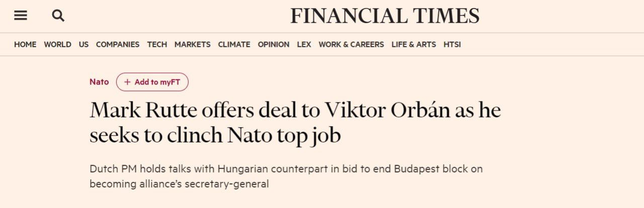Open the hamburger navigation menu

21,16
